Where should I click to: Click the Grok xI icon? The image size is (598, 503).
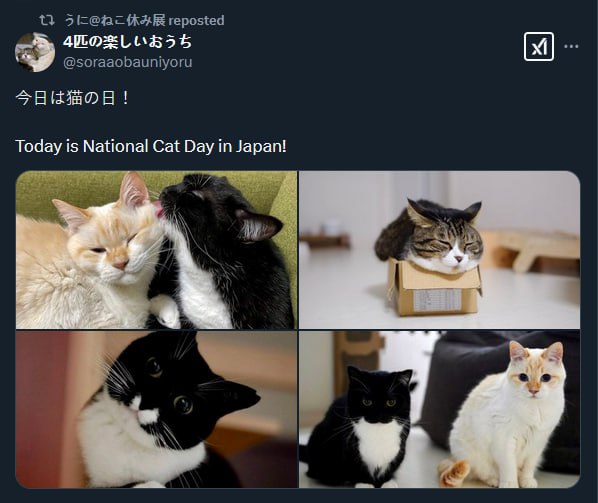pyautogui.click(x=539, y=47)
